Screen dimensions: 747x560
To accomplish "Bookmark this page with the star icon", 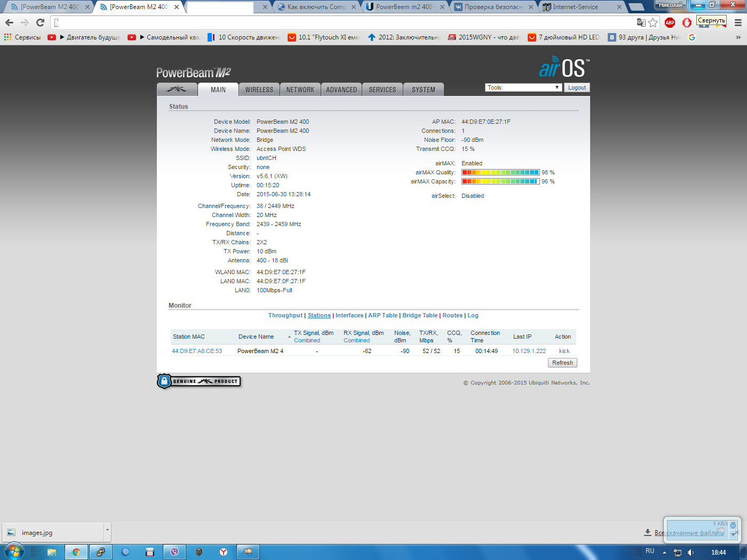I will (653, 22).
